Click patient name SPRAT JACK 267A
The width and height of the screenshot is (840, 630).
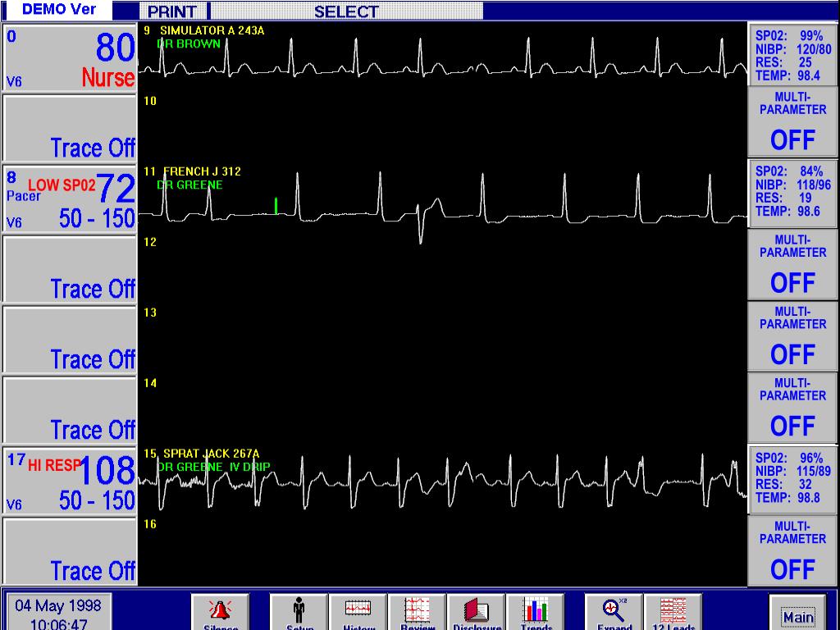coord(211,454)
